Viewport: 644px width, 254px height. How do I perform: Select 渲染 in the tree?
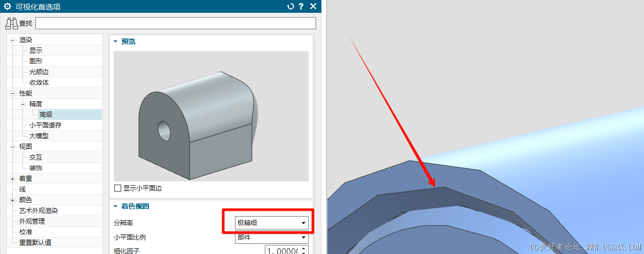click(x=26, y=40)
